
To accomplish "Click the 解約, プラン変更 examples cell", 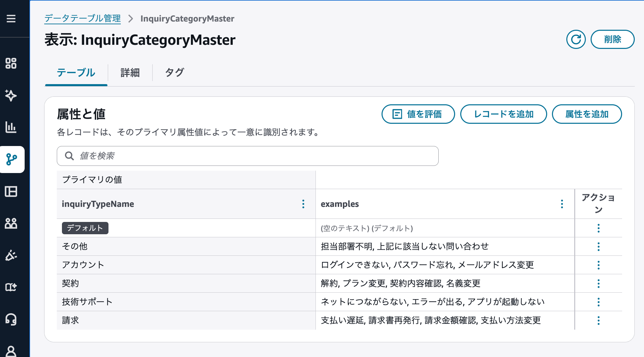I will coord(445,283).
